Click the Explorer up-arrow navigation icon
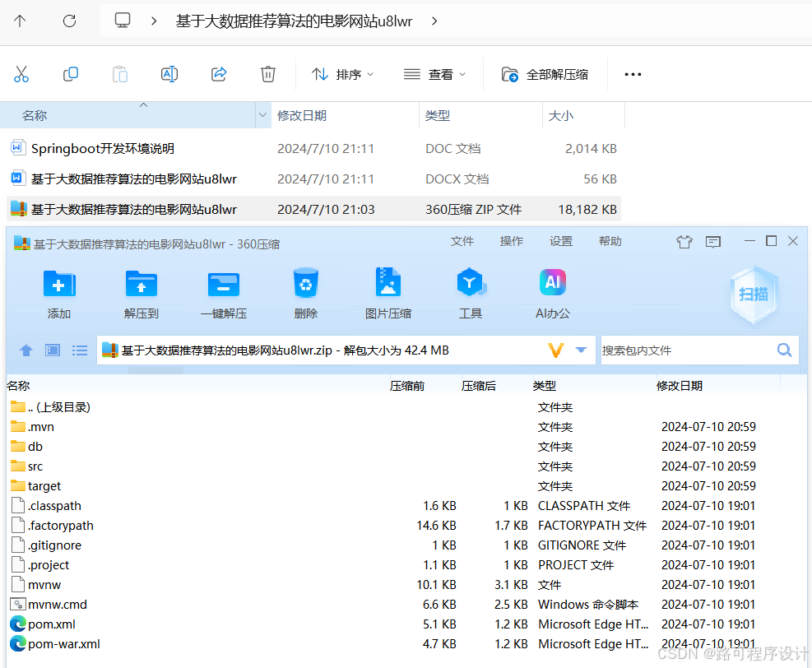 [20, 21]
